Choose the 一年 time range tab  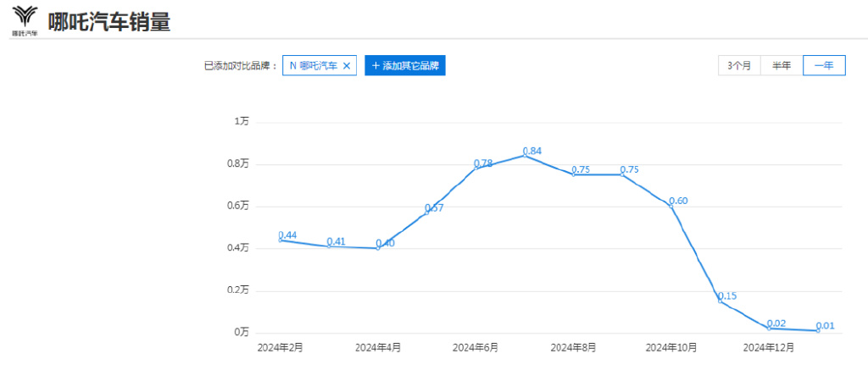[x=824, y=66]
